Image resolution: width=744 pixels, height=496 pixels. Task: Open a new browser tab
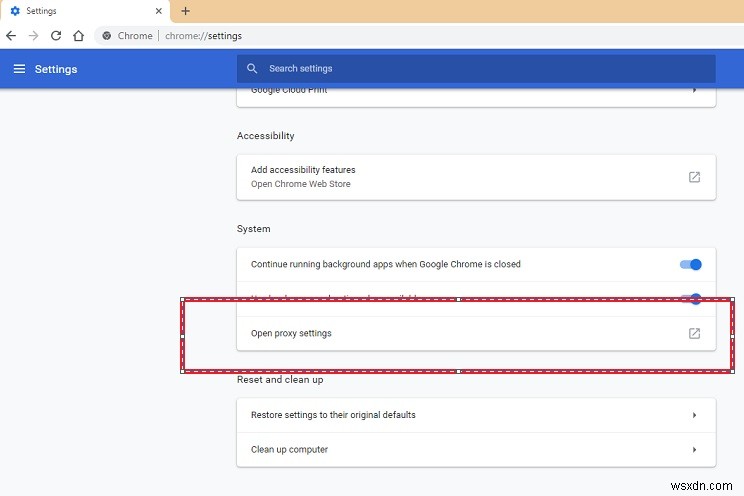point(185,11)
